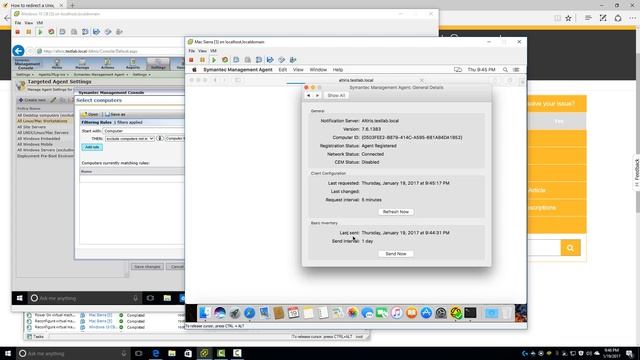Open the Window menu in Mac menu bar
The image size is (640, 360).
[318, 70]
